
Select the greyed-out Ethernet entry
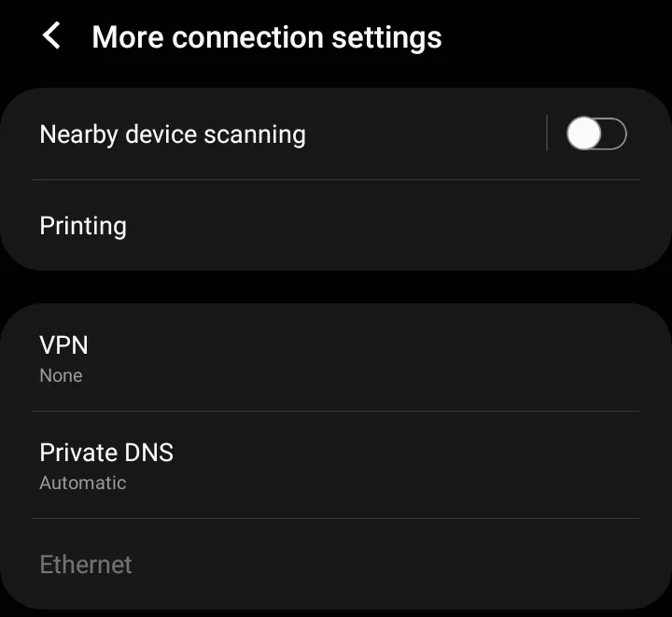336,565
